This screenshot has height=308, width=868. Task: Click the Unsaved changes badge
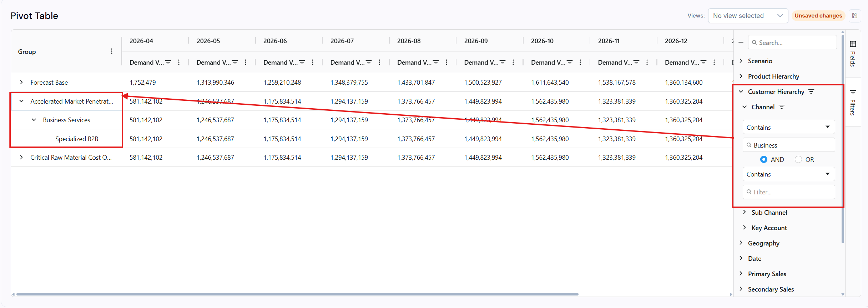pos(818,16)
